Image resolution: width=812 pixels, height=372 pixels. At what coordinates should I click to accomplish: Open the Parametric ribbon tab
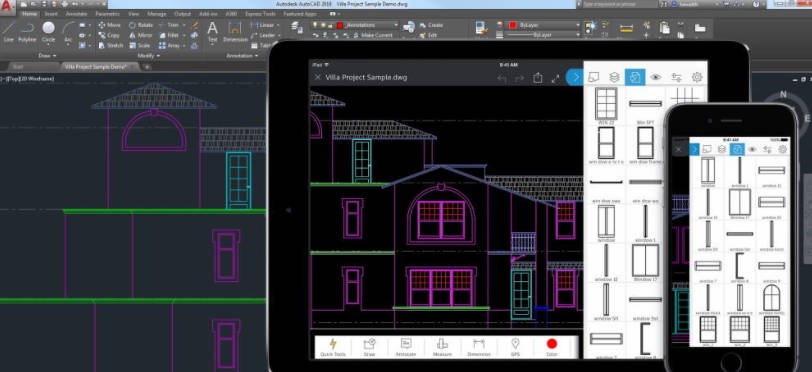click(107, 14)
